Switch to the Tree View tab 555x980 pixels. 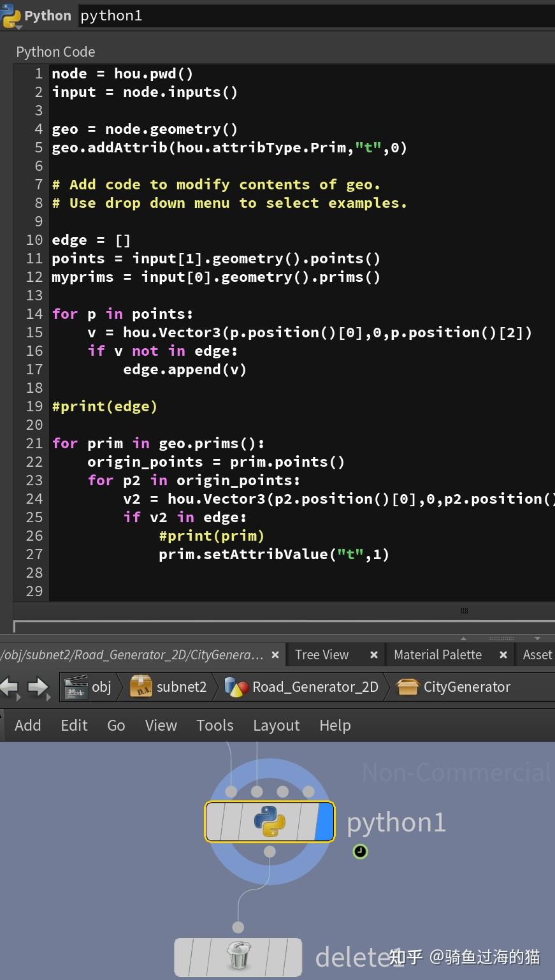coord(322,654)
